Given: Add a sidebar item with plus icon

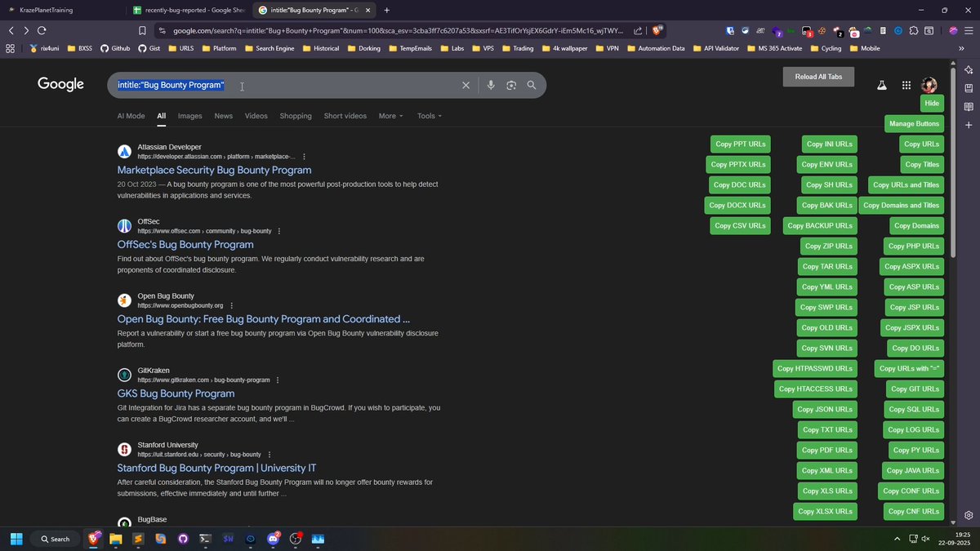Looking at the screenshot, I should [x=969, y=125].
